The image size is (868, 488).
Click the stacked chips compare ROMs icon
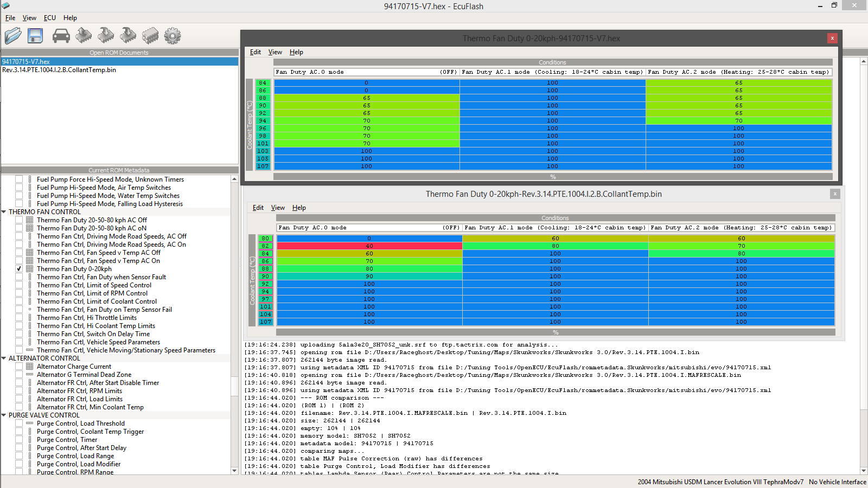click(150, 36)
